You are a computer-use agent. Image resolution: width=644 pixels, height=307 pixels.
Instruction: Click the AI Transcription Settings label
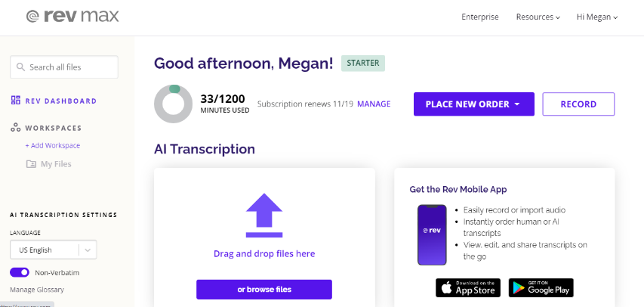(x=63, y=215)
